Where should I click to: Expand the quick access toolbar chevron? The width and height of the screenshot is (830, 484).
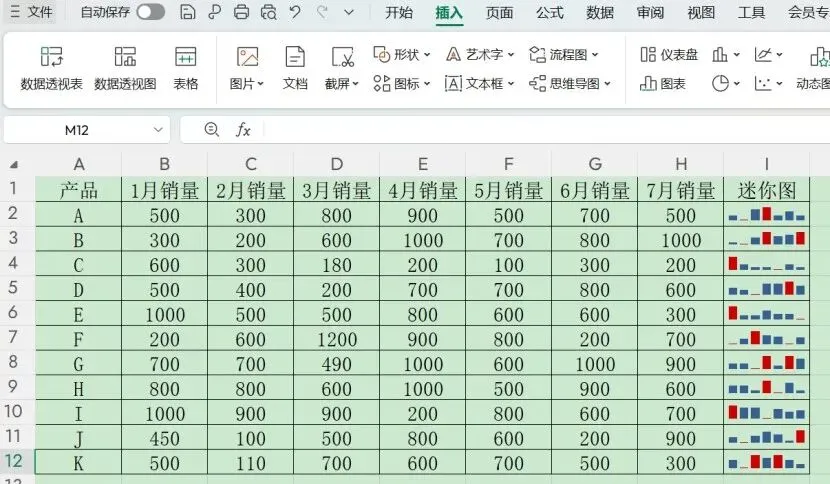349,12
